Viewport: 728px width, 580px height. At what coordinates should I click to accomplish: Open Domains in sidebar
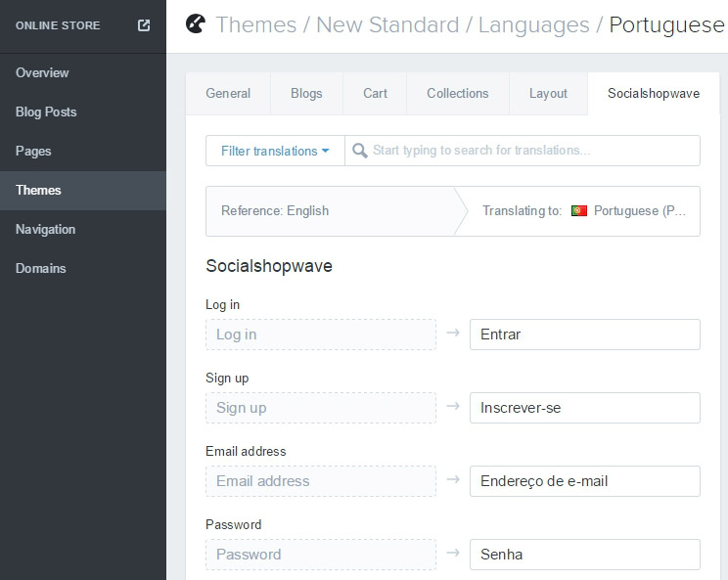[83, 268]
